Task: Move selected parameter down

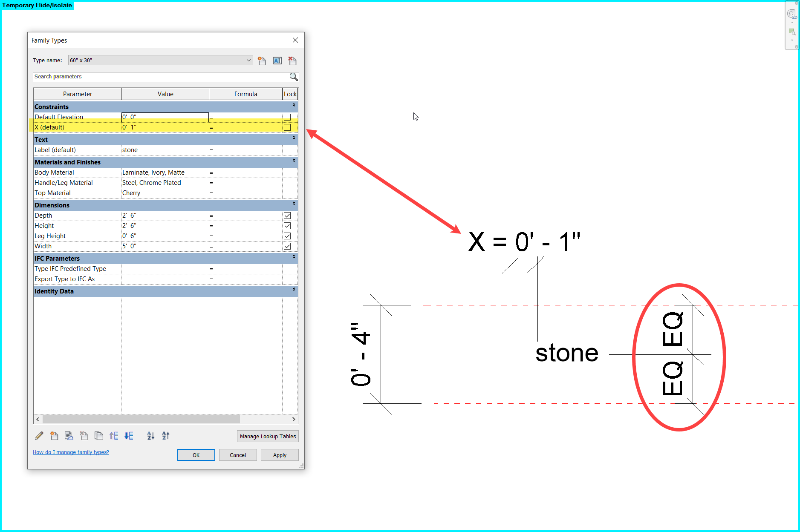Action: click(129, 436)
